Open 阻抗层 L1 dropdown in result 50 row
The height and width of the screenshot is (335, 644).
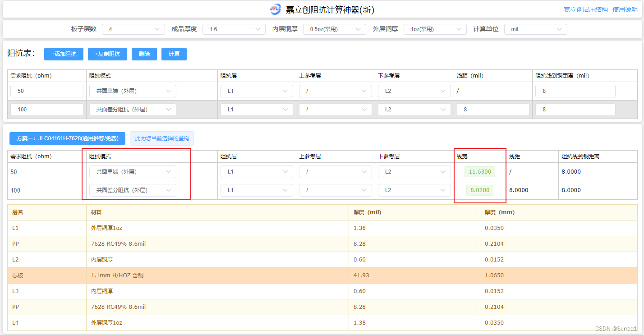(x=257, y=172)
